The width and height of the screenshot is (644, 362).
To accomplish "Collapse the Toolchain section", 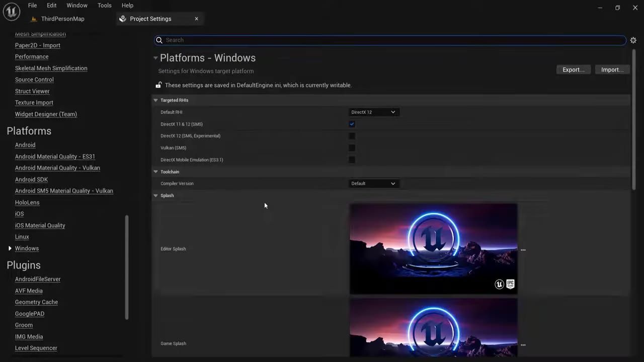I will (155, 172).
